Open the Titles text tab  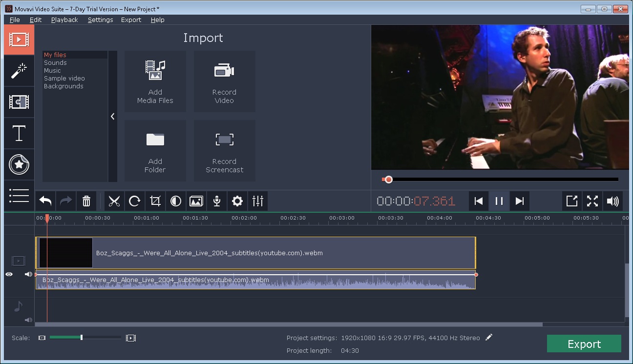(x=19, y=133)
